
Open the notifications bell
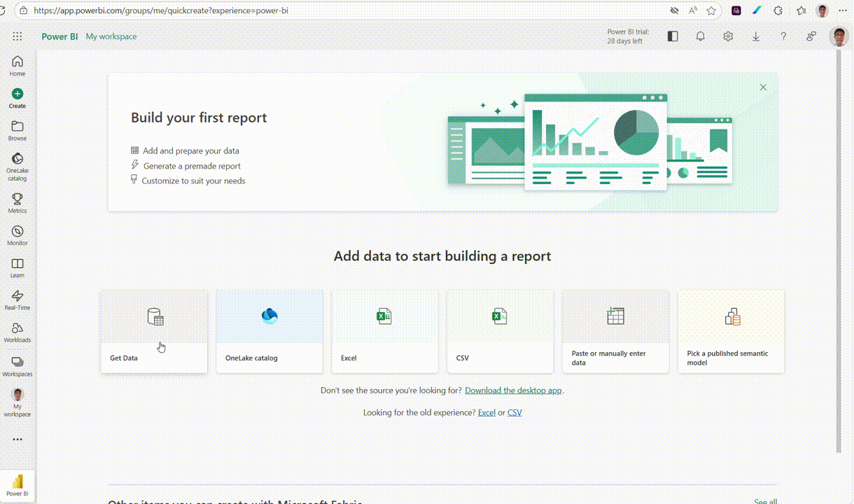point(701,36)
